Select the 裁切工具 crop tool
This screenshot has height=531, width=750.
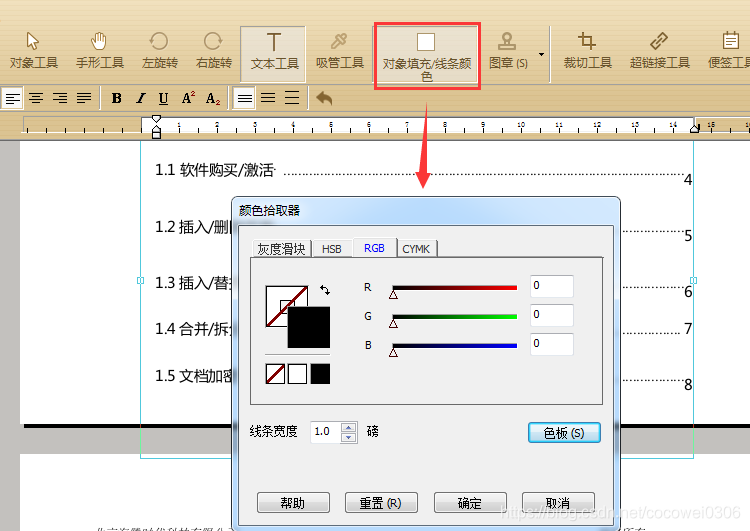tap(587, 51)
